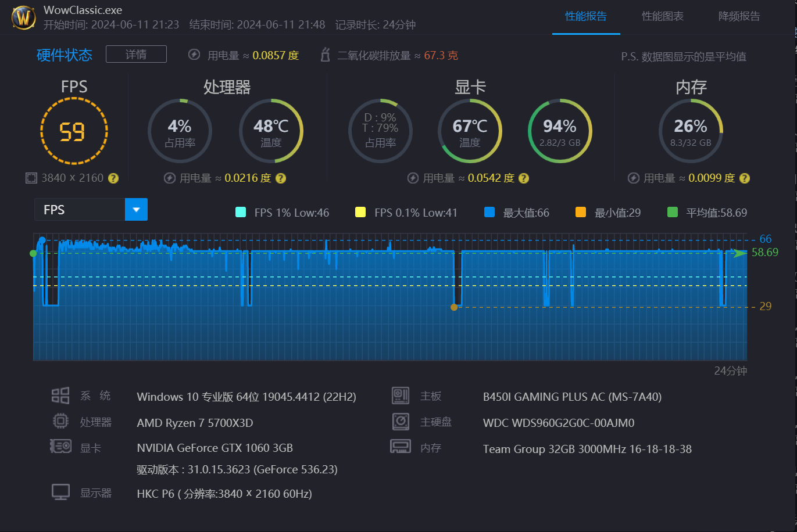Image resolution: width=797 pixels, height=532 pixels.
Task: Toggle the FPS 0.1% Low legend series
Action: tap(360, 213)
